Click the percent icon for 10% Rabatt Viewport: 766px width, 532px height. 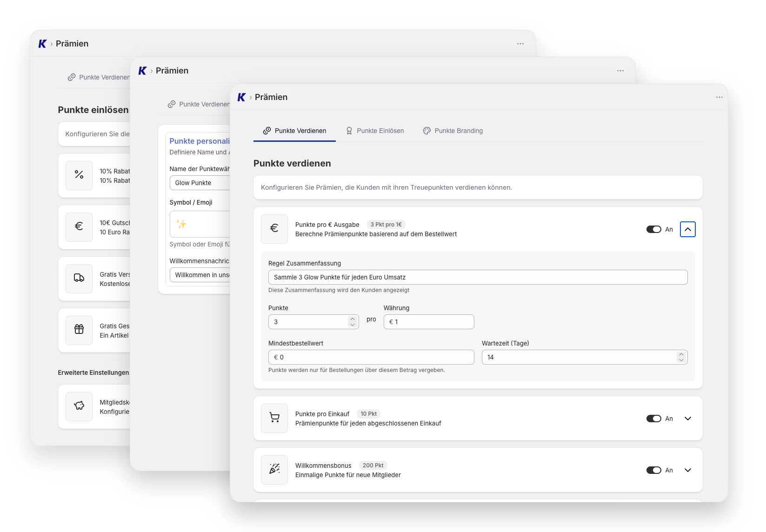79,175
